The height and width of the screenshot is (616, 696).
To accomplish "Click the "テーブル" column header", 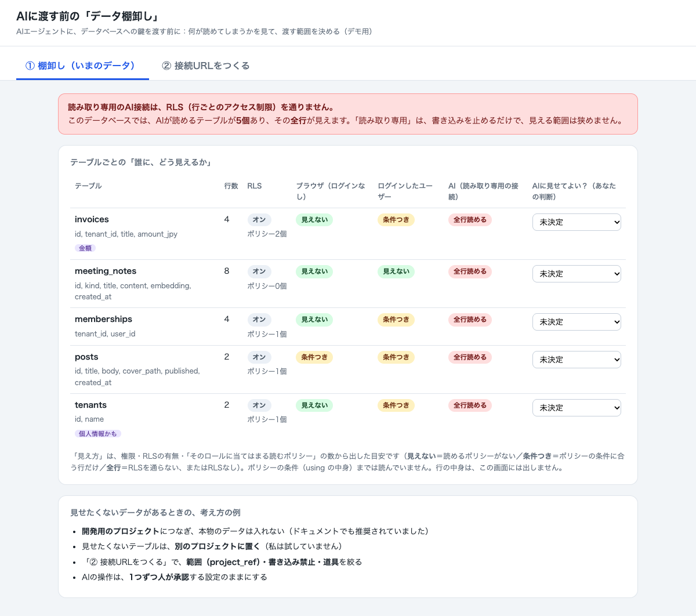I will point(88,186).
